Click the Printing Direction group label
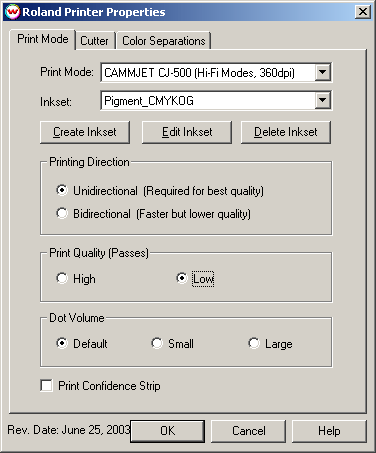 (89, 162)
